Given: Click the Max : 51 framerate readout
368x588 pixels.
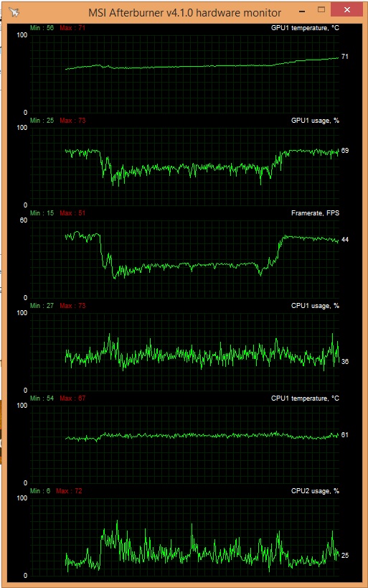Looking at the screenshot, I should tap(72, 213).
